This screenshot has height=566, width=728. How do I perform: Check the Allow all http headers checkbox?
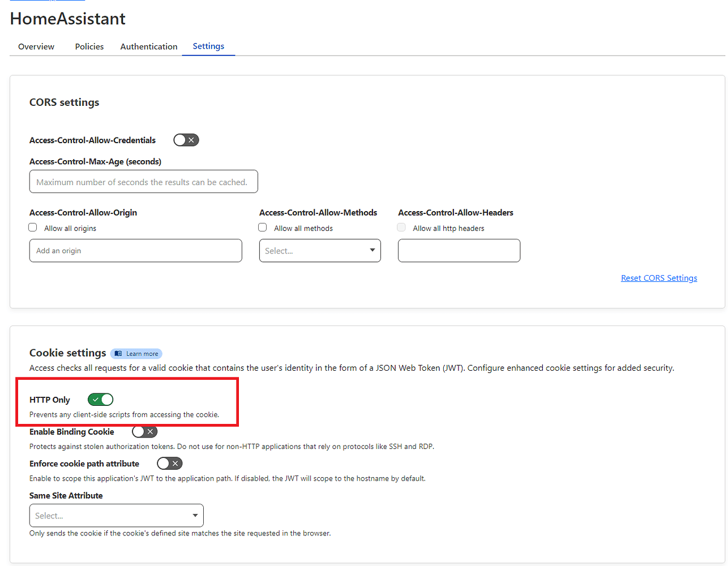click(x=401, y=227)
